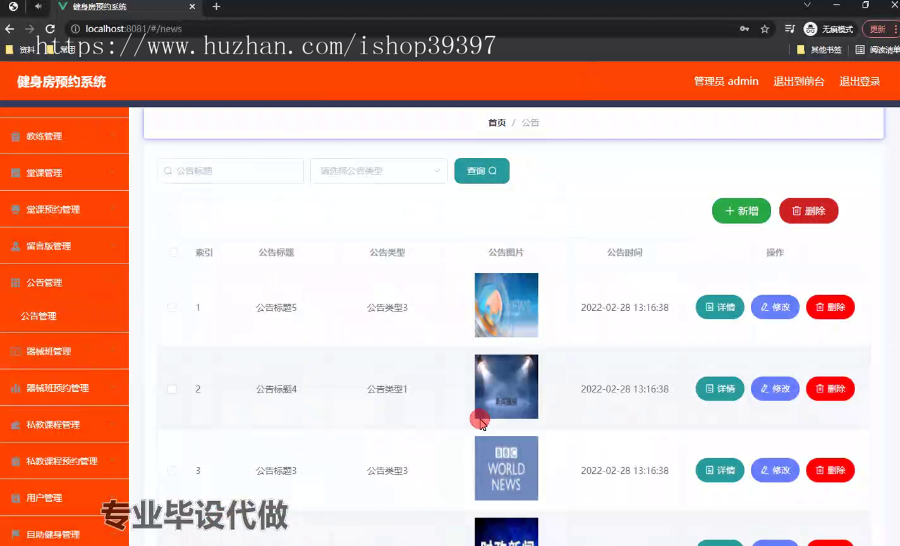This screenshot has height=546, width=900.
Task: Click the 私教课程预约管理 sidebar icon
Action: tap(15, 461)
